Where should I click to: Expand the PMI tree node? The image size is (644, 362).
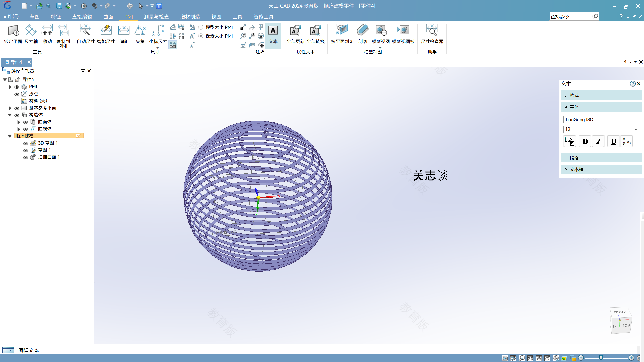click(10, 87)
